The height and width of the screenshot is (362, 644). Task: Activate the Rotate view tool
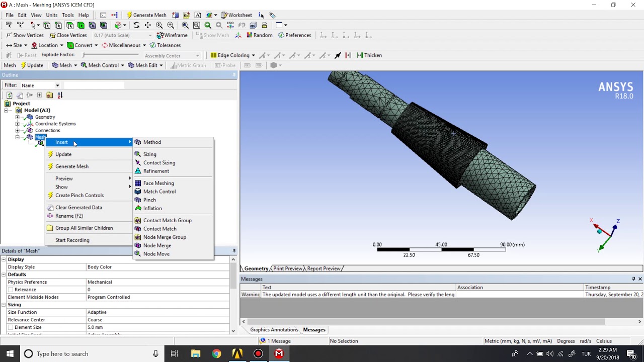tap(136, 25)
